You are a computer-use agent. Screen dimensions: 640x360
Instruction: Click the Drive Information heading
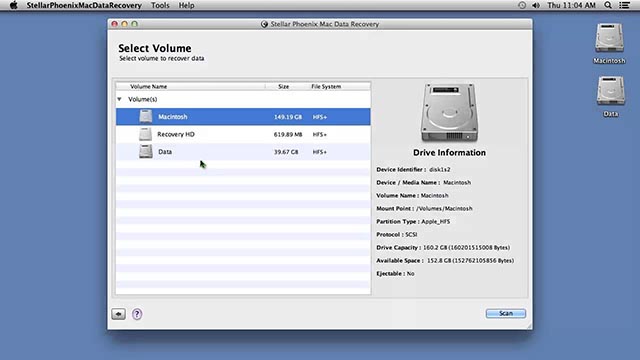pyautogui.click(x=449, y=153)
